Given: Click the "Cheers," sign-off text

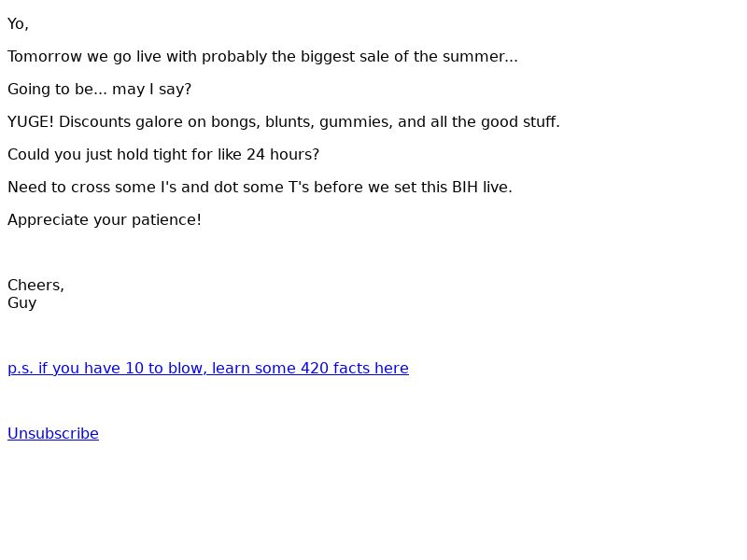Looking at the screenshot, I should [x=35, y=286].
